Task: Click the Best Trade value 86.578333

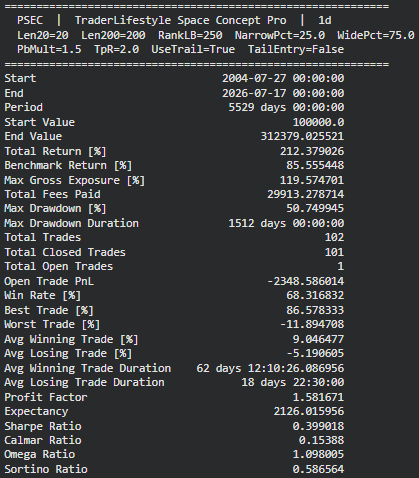Action: [315, 310]
